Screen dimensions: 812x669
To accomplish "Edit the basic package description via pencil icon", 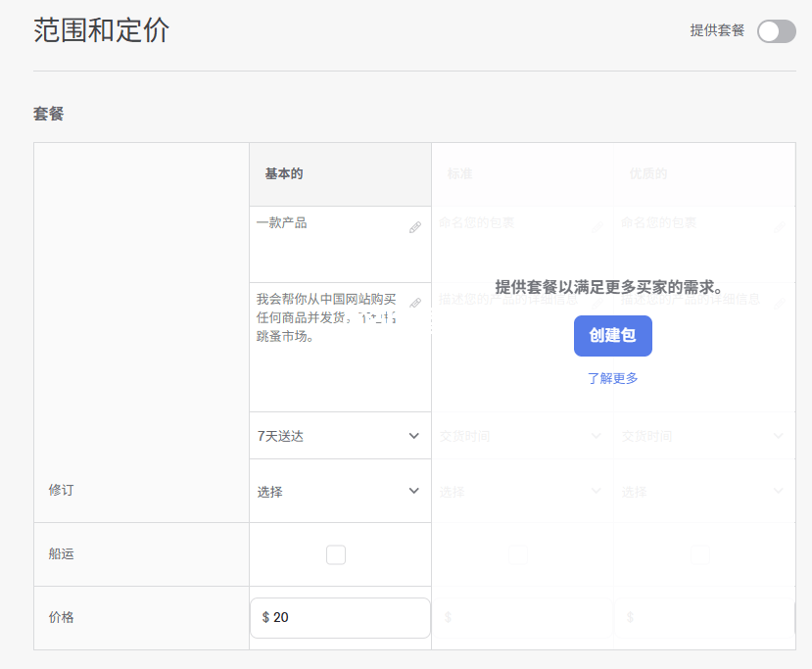I will [414, 304].
